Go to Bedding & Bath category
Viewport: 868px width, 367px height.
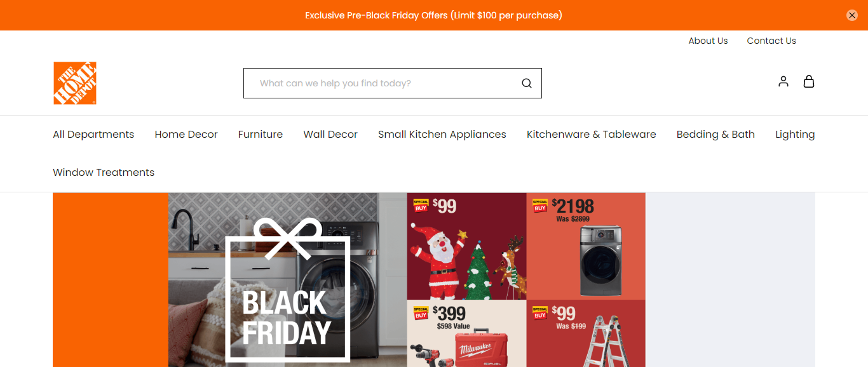click(x=715, y=135)
